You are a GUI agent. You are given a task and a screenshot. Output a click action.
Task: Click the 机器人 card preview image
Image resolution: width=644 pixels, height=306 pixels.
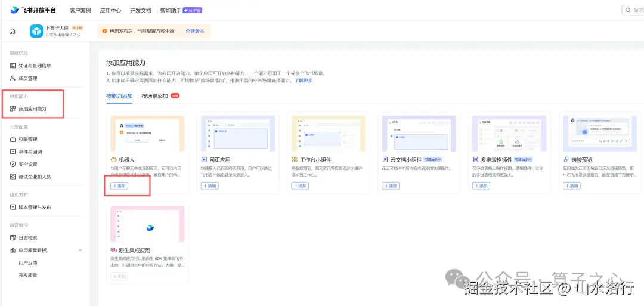147,134
